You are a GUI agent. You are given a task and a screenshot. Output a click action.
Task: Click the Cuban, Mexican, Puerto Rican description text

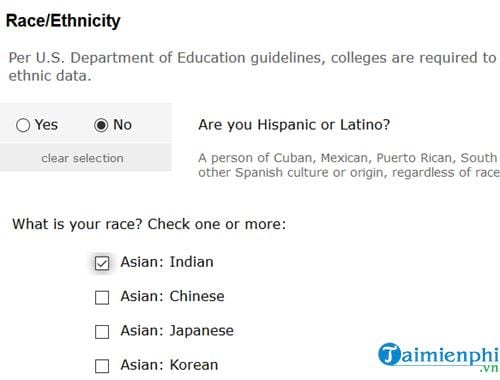[349, 165]
